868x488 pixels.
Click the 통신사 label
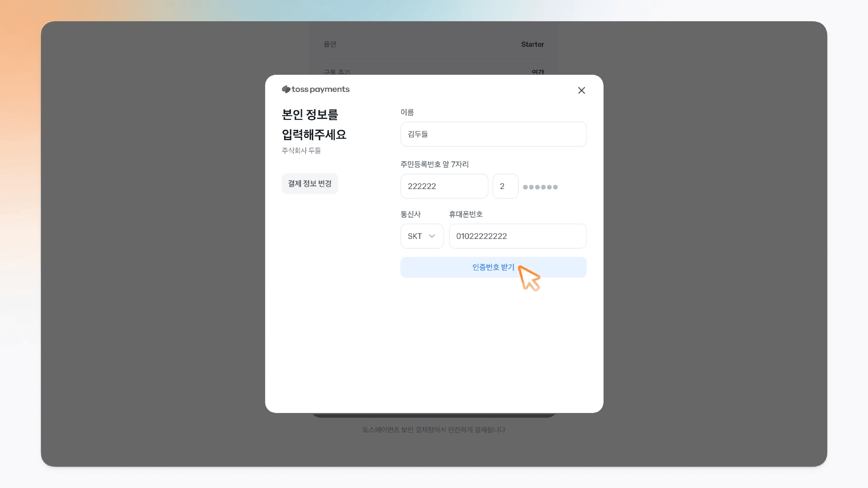click(x=410, y=214)
